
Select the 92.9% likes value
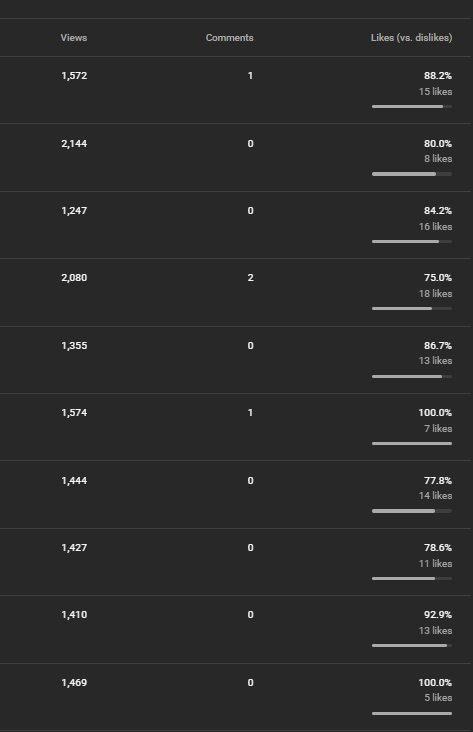tap(438, 615)
